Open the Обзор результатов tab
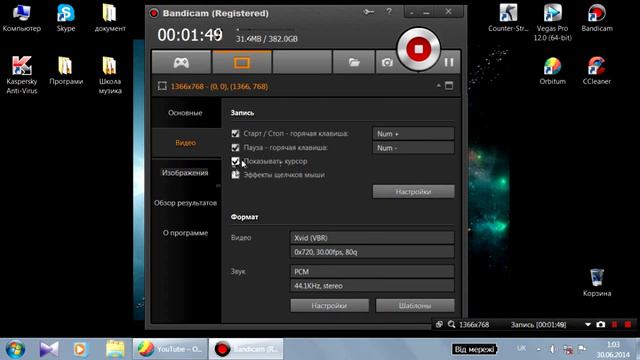This screenshot has width=640, height=360. [x=186, y=203]
